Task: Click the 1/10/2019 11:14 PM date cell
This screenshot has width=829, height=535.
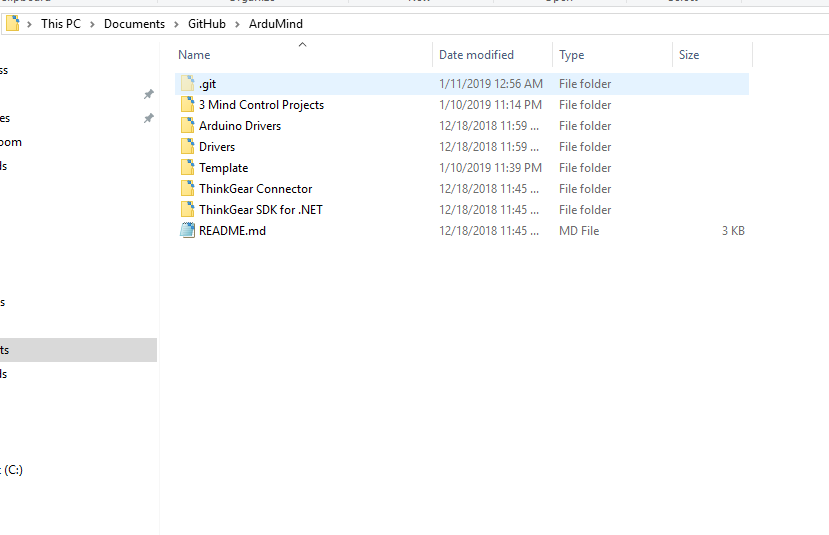Action: pos(490,105)
